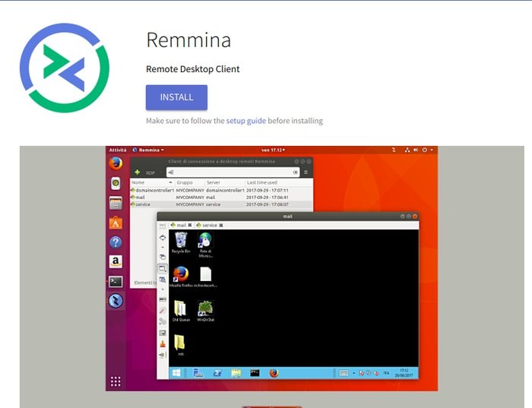Click the ITA language indicator in remote taskbar
532x408 pixels.
tap(386, 373)
